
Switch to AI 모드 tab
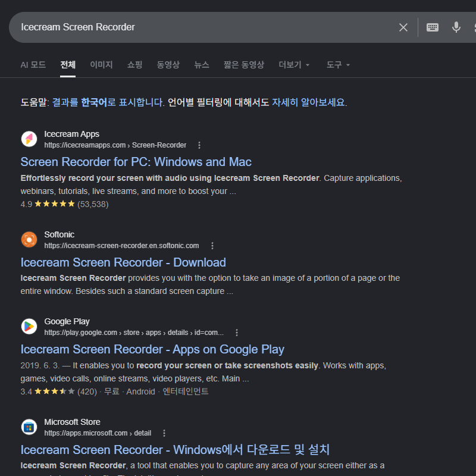coord(33,65)
